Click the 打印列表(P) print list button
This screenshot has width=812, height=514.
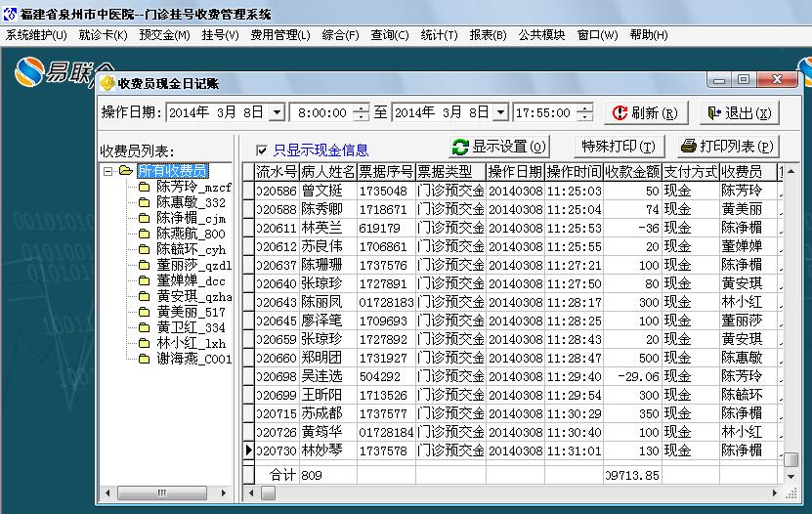click(728, 147)
